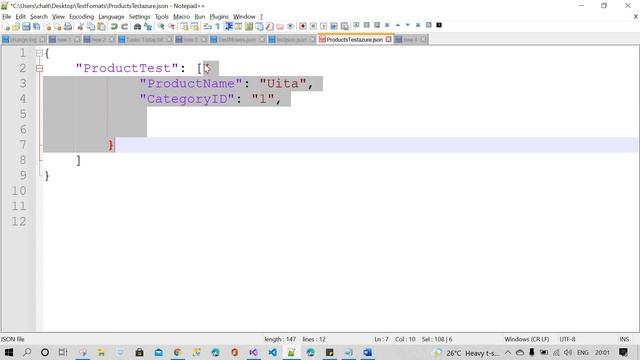Open taskbar search magnifier
The width and height of the screenshot is (640, 360).
click(27, 352)
